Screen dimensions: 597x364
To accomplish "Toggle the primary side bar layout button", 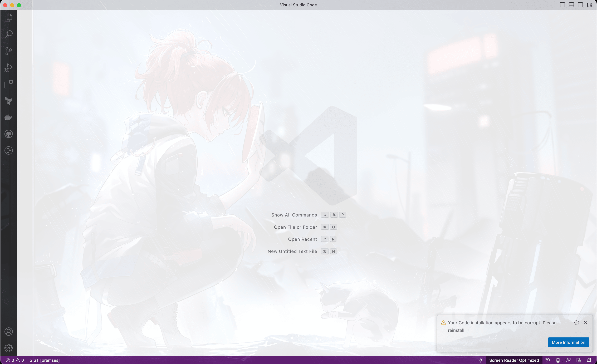I will point(562,5).
